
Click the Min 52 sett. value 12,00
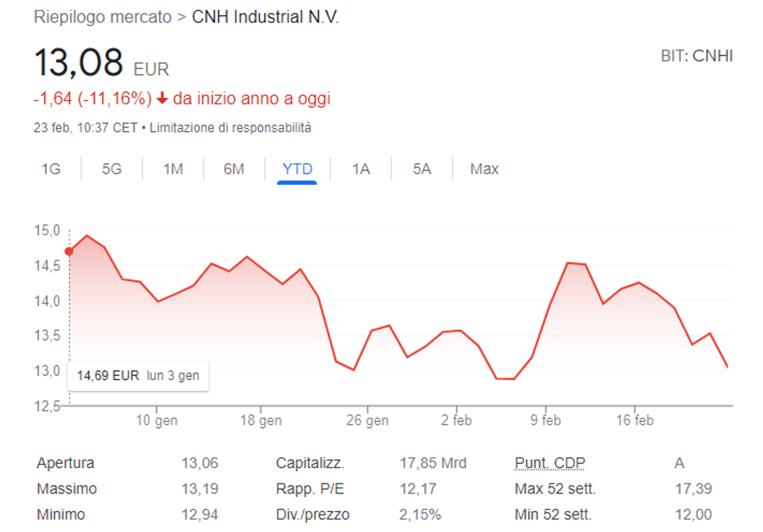tap(693, 515)
